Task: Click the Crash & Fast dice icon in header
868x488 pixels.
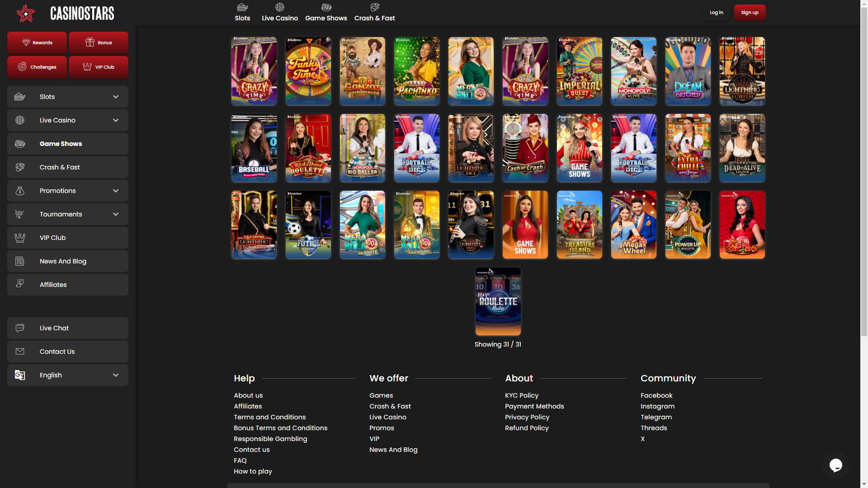Action: click(374, 7)
